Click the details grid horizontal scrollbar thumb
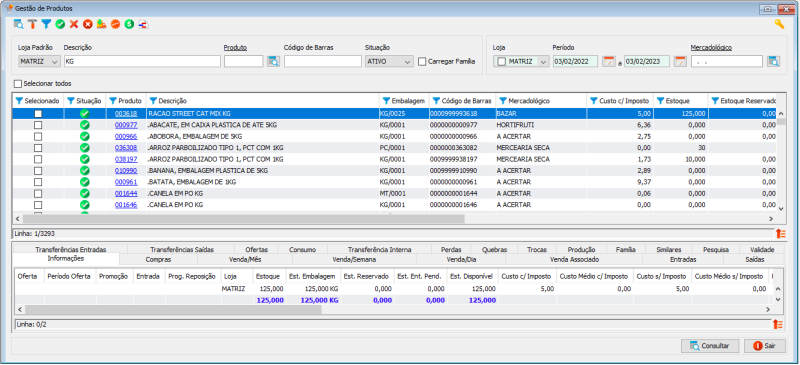The height and width of the screenshot is (365, 800). (173, 309)
